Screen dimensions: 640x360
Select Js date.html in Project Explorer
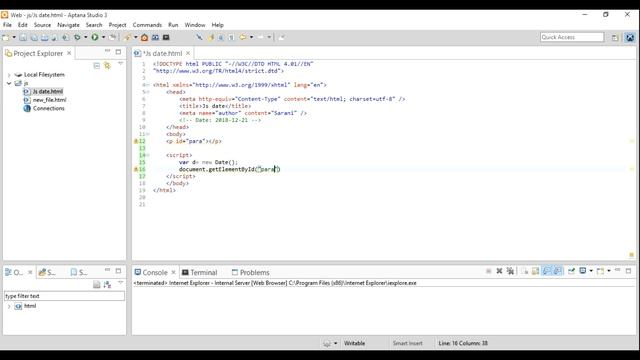point(47,91)
